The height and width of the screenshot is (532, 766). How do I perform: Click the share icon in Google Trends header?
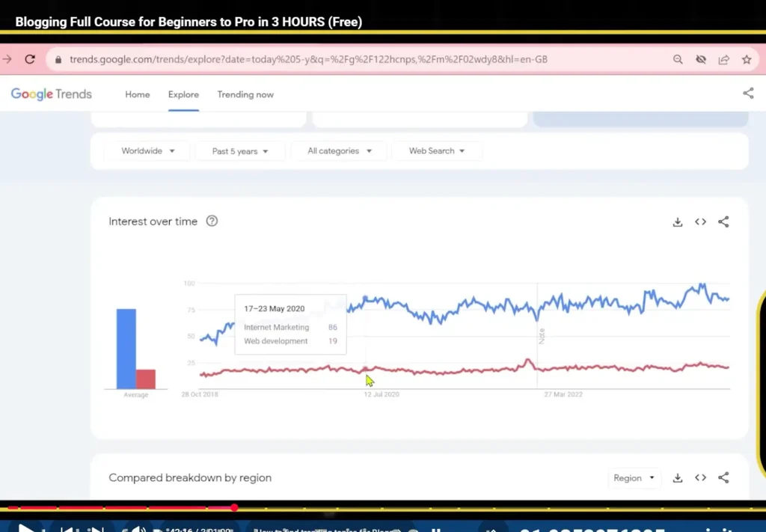748,94
